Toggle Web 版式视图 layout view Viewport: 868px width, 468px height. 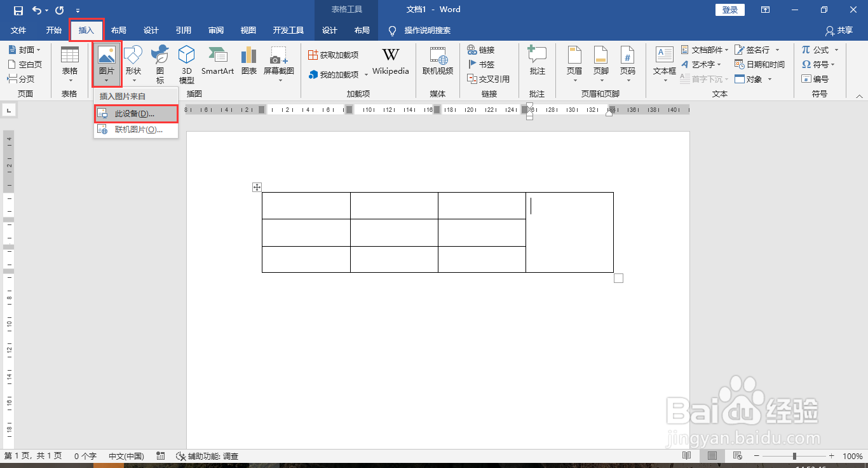pyautogui.click(x=737, y=455)
